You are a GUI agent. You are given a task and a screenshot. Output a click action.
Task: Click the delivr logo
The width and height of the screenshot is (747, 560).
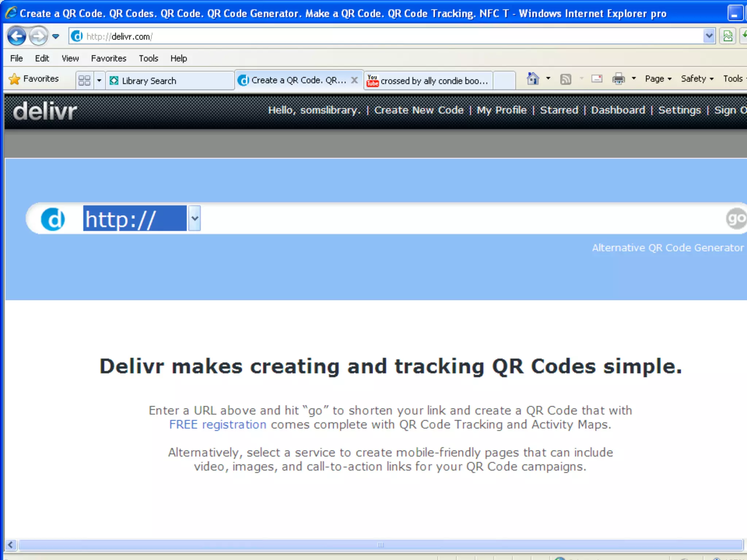pyautogui.click(x=45, y=111)
